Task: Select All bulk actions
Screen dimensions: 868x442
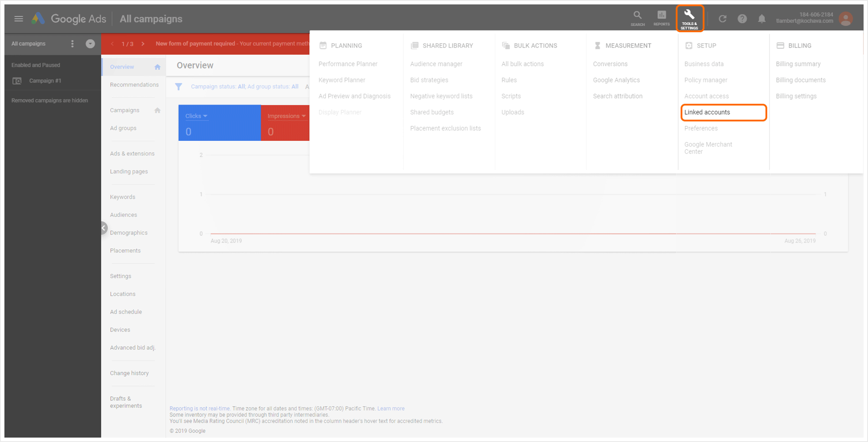Action: [x=522, y=64]
